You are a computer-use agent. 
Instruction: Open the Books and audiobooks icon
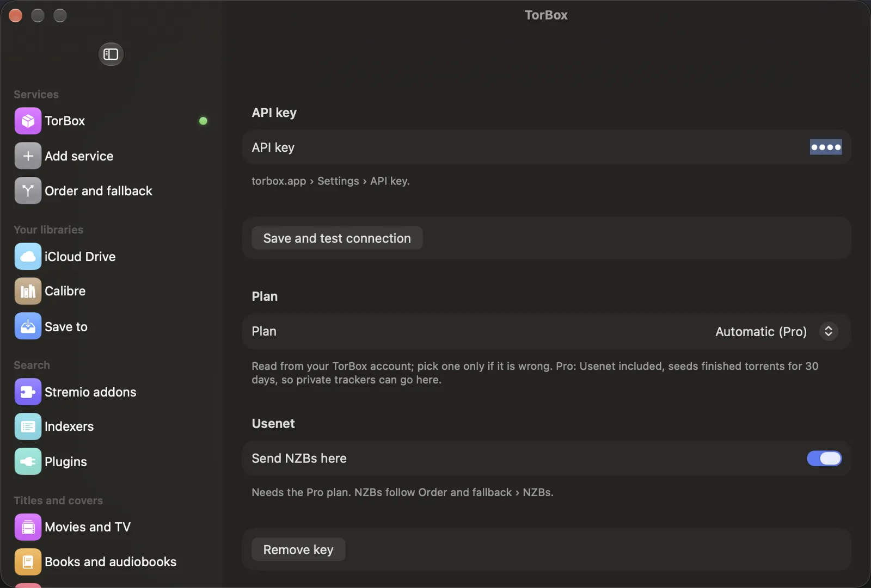28,562
